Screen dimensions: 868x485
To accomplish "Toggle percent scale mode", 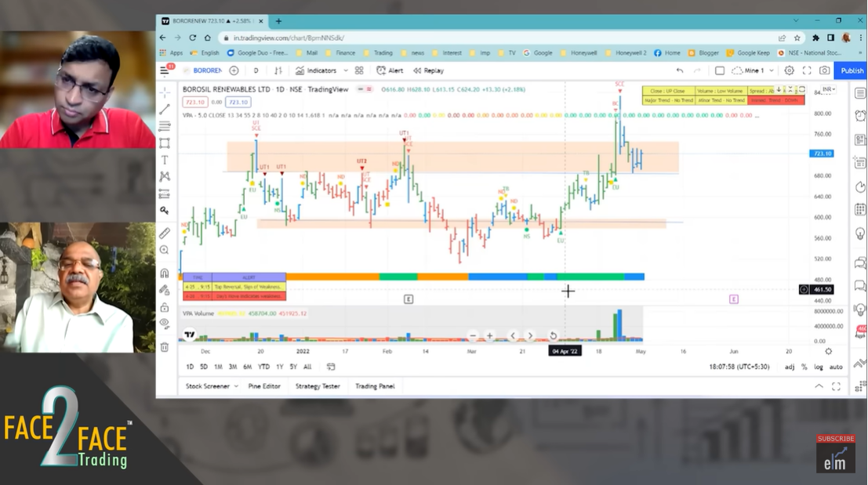I will tap(804, 367).
